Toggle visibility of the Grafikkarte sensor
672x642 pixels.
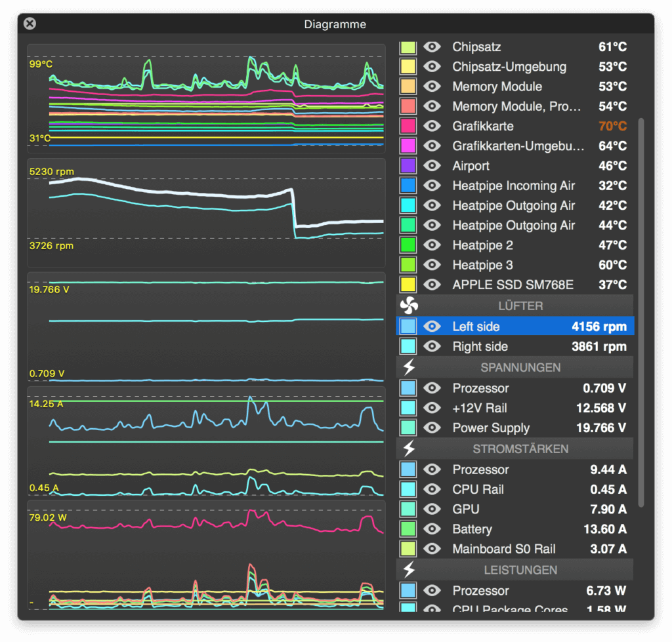(x=431, y=126)
